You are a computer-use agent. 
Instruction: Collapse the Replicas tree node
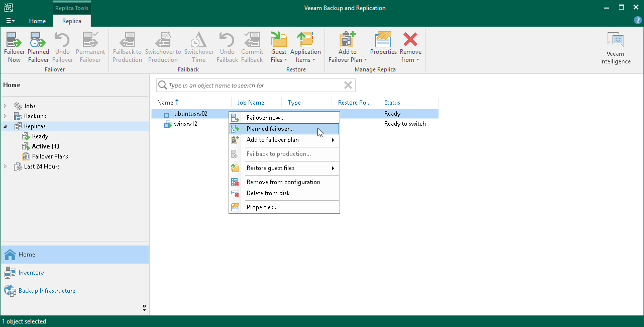point(6,126)
